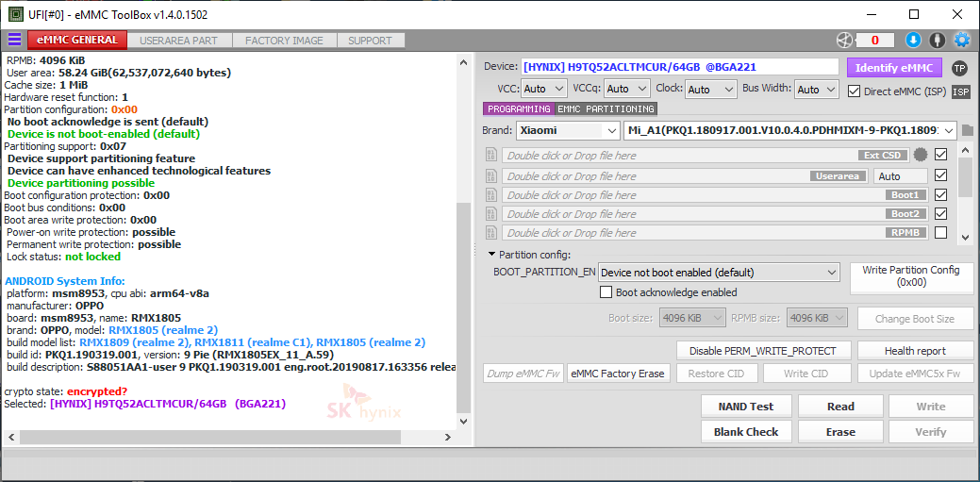The height and width of the screenshot is (482, 980).
Task: Click Ext CSD file drop field
Action: (705, 155)
